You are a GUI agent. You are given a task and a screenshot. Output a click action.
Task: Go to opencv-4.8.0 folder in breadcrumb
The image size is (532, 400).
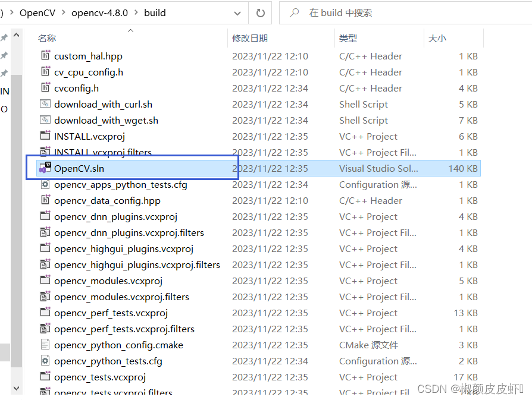point(99,13)
